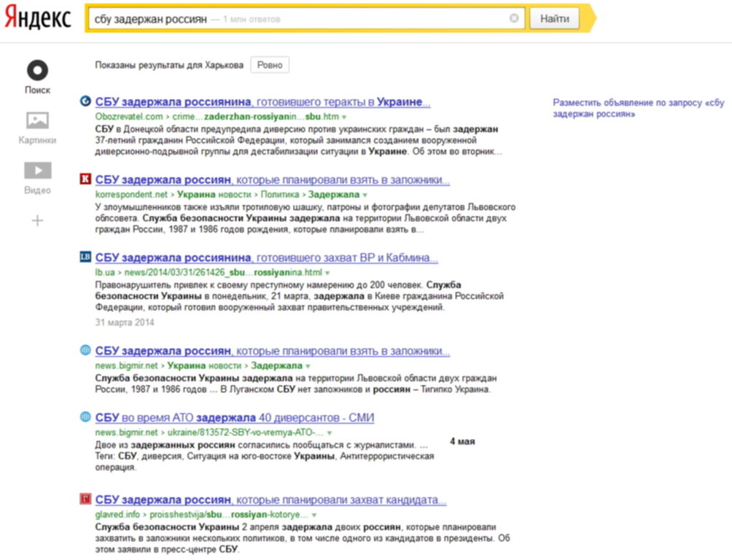Click the korrespondent.net domain link
732x560 pixels.
(x=131, y=194)
